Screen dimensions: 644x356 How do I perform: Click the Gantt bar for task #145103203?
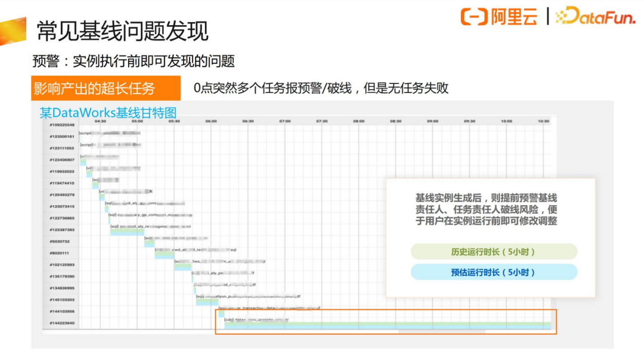[207, 302]
